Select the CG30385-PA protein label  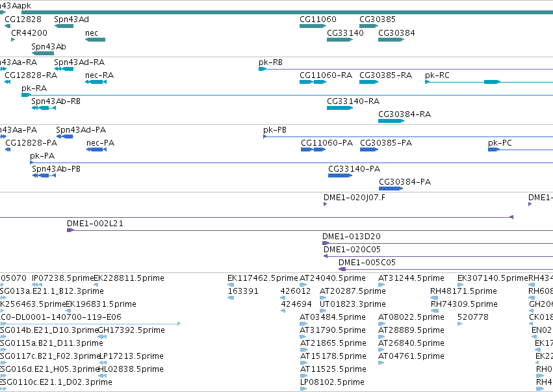pos(386,143)
